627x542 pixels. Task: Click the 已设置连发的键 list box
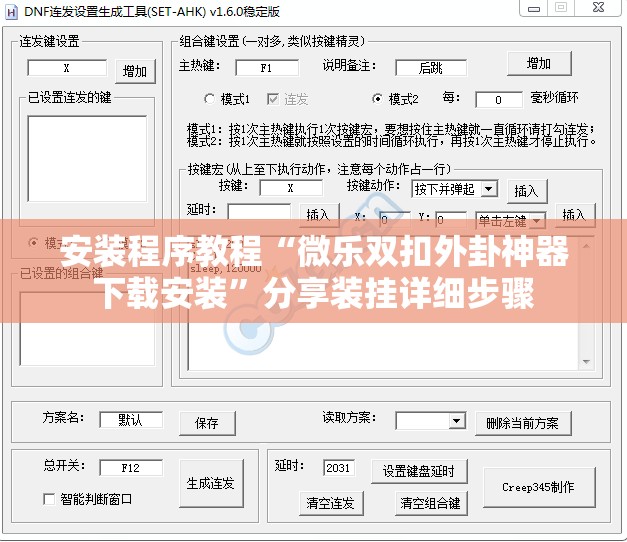tap(87, 159)
